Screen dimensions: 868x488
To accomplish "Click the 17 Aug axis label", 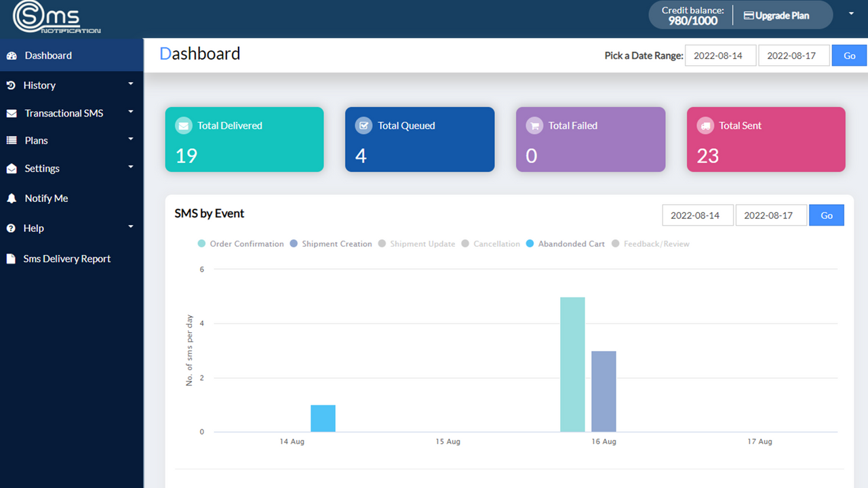I will (x=759, y=442).
